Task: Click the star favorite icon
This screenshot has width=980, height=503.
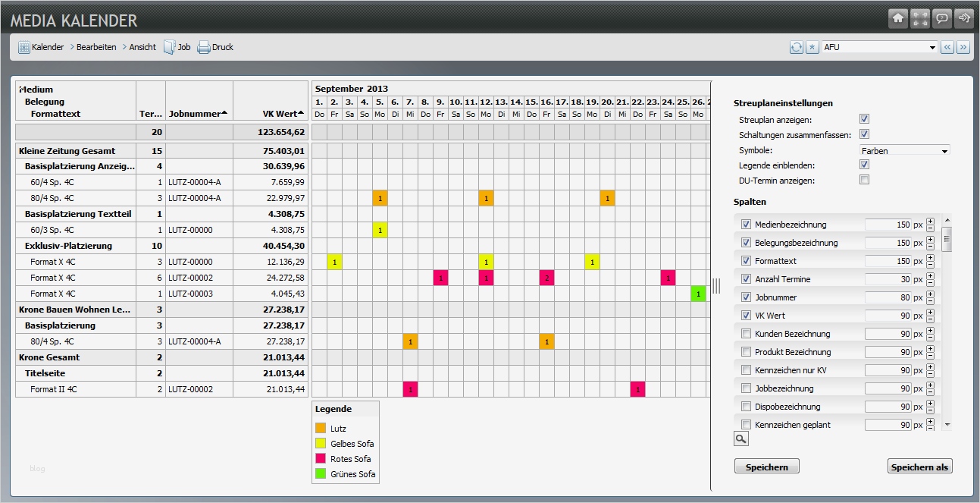Action: 812,47
